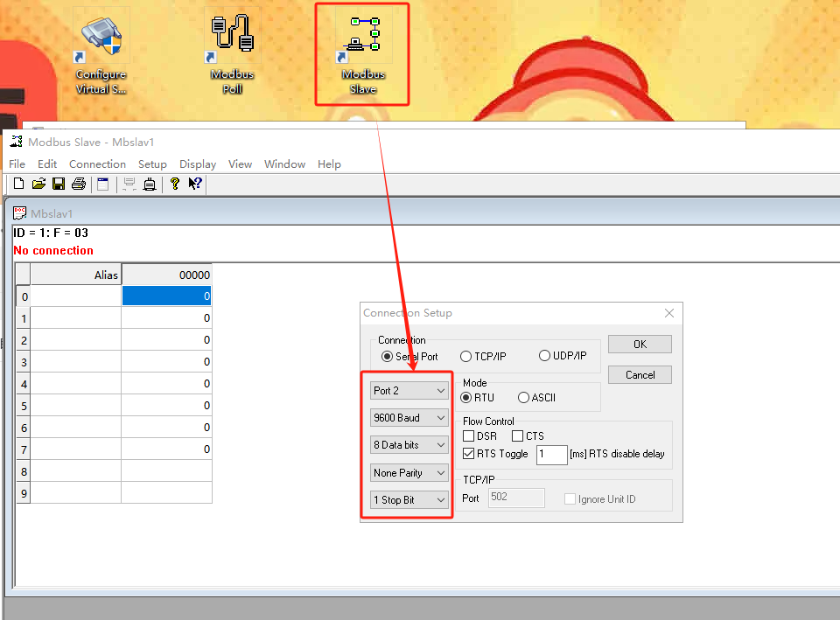Click the 'No connection' status text
Image resolution: width=840 pixels, height=620 pixels.
53,251
